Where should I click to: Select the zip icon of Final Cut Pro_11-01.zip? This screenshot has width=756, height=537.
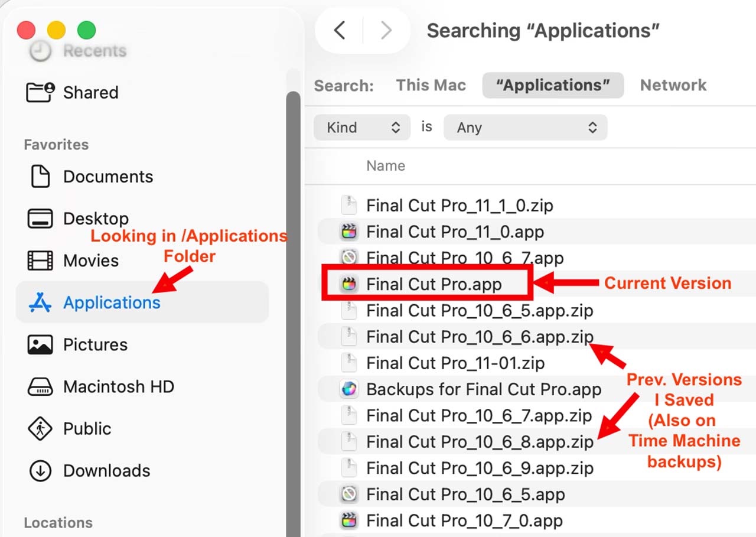click(349, 363)
